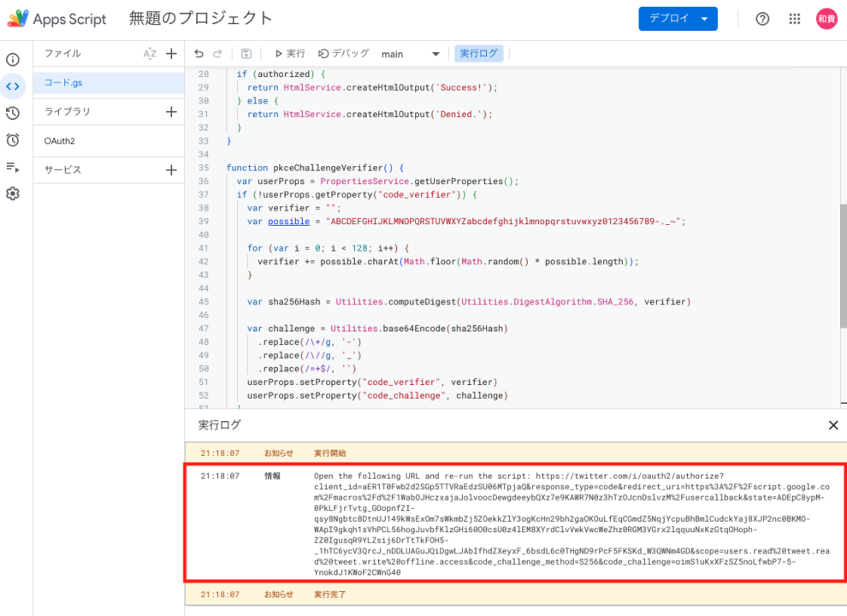847x616 pixels.
Task: Redo the last code edit
Action: point(218,53)
